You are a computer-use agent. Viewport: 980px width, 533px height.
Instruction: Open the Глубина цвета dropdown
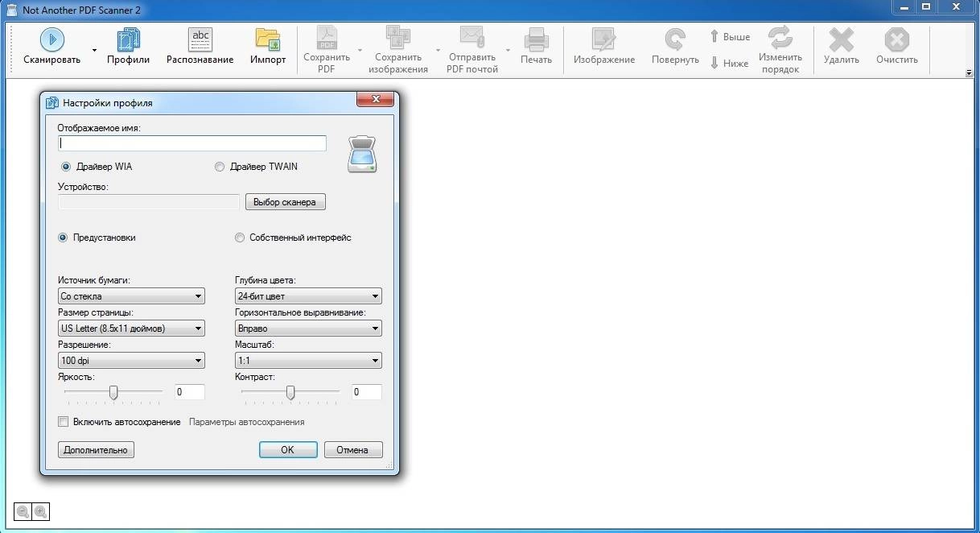click(x=308, y=296)
